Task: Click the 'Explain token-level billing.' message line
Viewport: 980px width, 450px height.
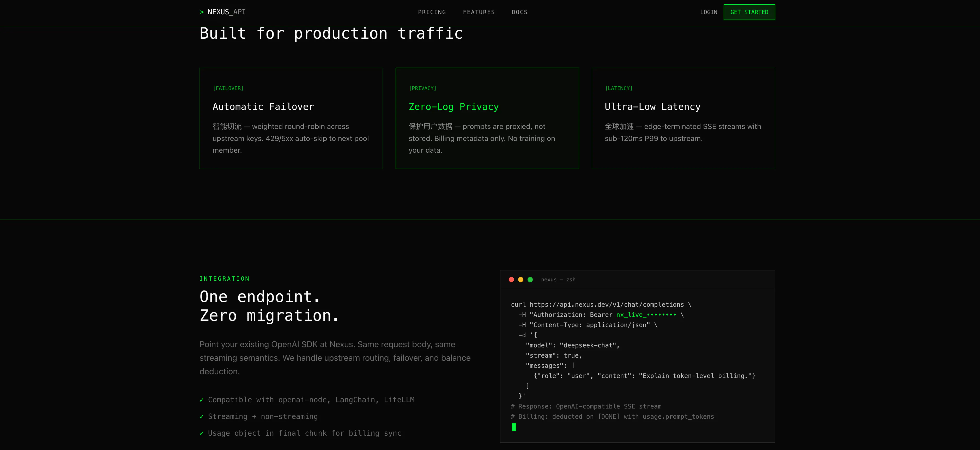Action: pos(644,376)
